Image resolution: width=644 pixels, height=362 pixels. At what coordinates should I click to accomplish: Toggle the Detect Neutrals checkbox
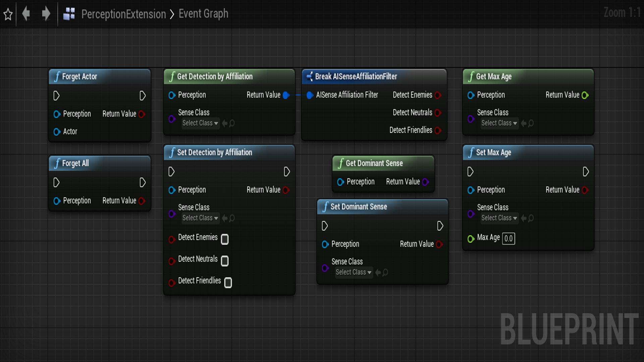pyautogui.click(x=225, y=261)
